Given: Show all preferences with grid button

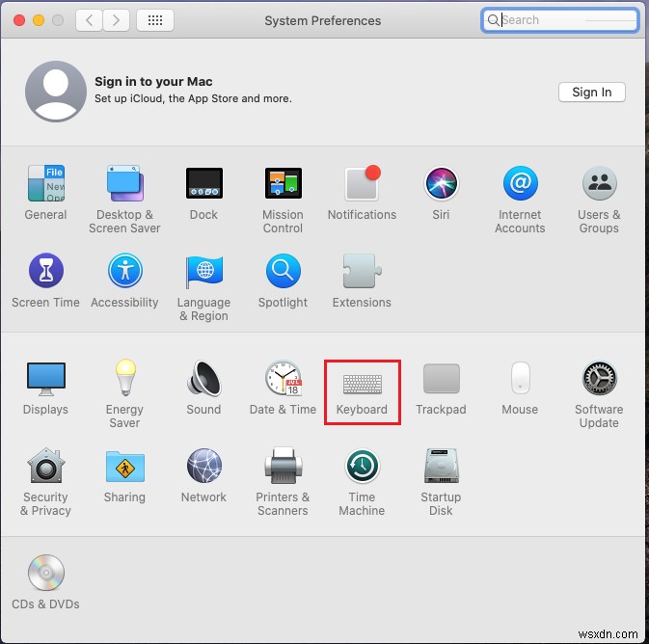Looking at the screenshot, I should tap(155, 20).
